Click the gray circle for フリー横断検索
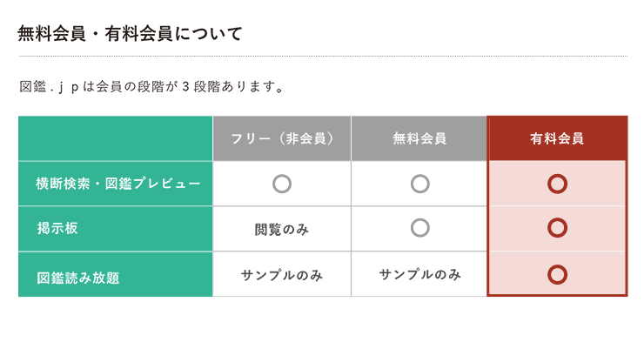The width and height of the screenshot is (644, 342). coord(282,184)
